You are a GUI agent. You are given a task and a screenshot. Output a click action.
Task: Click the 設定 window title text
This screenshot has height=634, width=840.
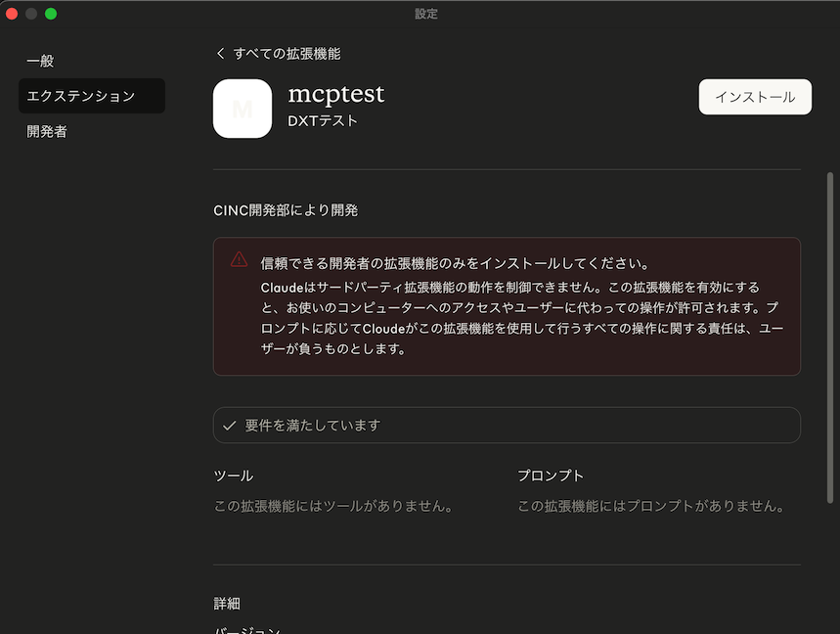coord(426,14)
